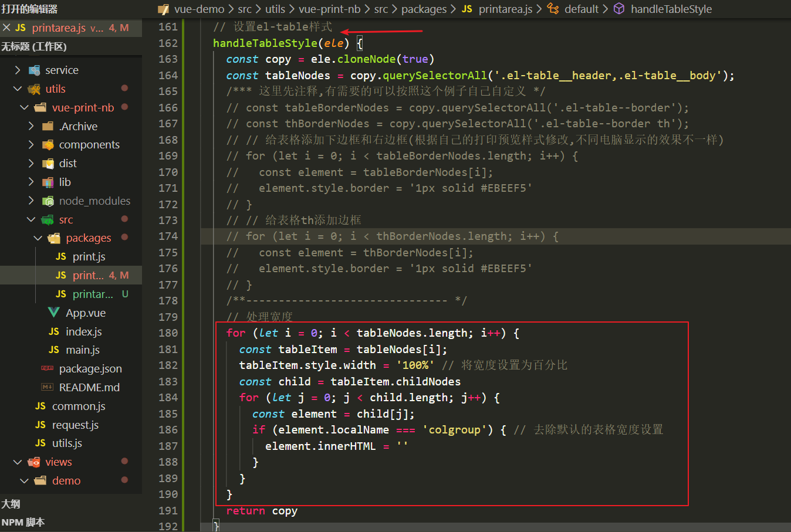Collapse the vue-print-nb folder chevron
791x532 pixels.
24,107
